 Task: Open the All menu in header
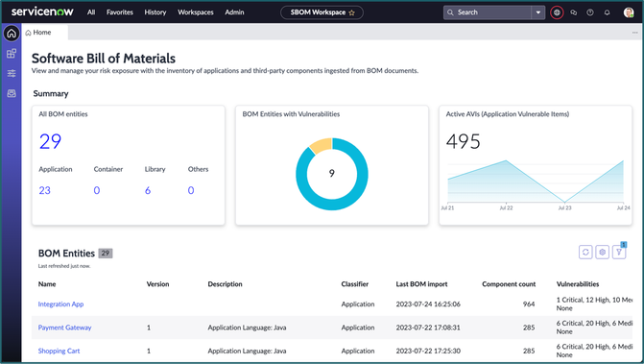click(x=91, y=12)
